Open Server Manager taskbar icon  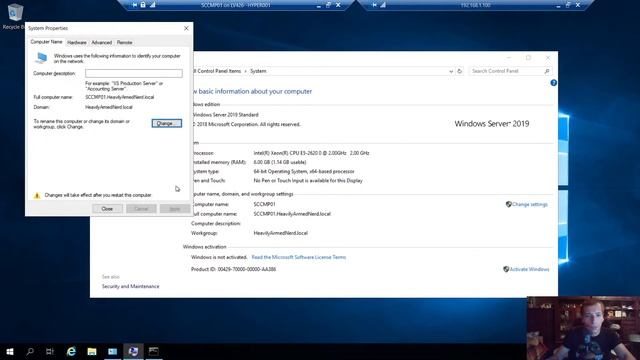113,351
